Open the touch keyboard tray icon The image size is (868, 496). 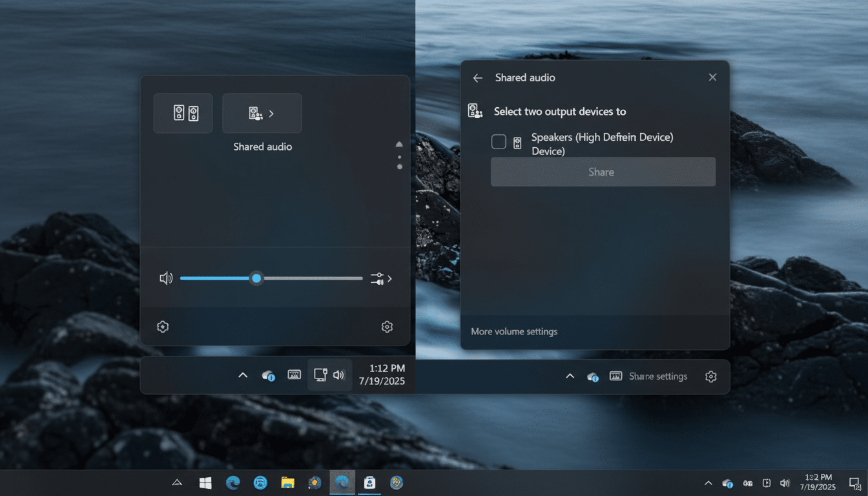[294, 375]
